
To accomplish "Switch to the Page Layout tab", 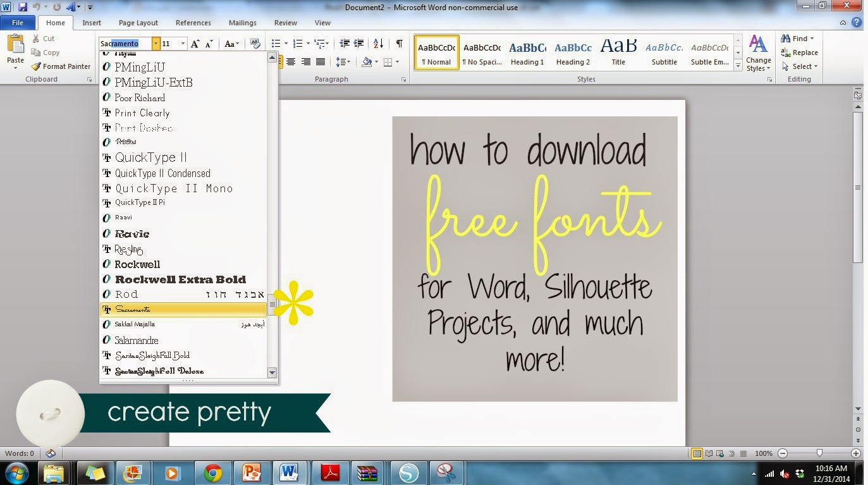I will pos(138,23).
